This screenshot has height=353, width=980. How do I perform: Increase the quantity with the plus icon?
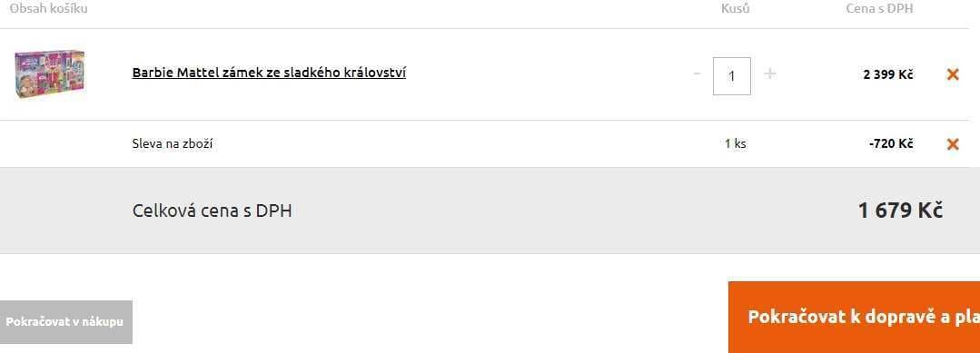[x=770, y=74]
